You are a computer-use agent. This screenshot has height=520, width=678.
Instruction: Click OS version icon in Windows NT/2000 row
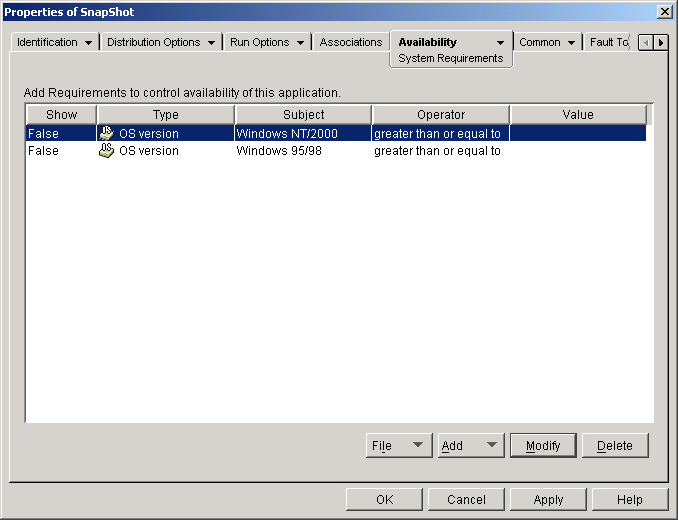[x=106, y=133]
